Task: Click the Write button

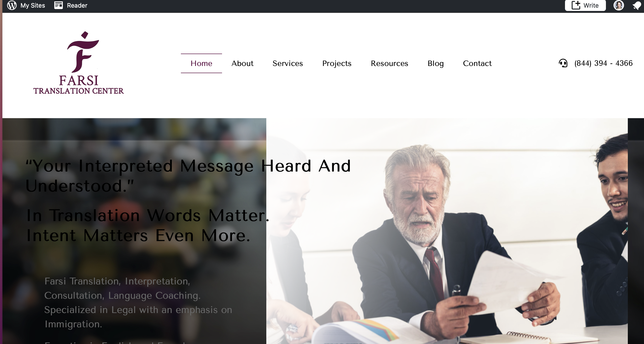Action: click(x=585, y=5)
